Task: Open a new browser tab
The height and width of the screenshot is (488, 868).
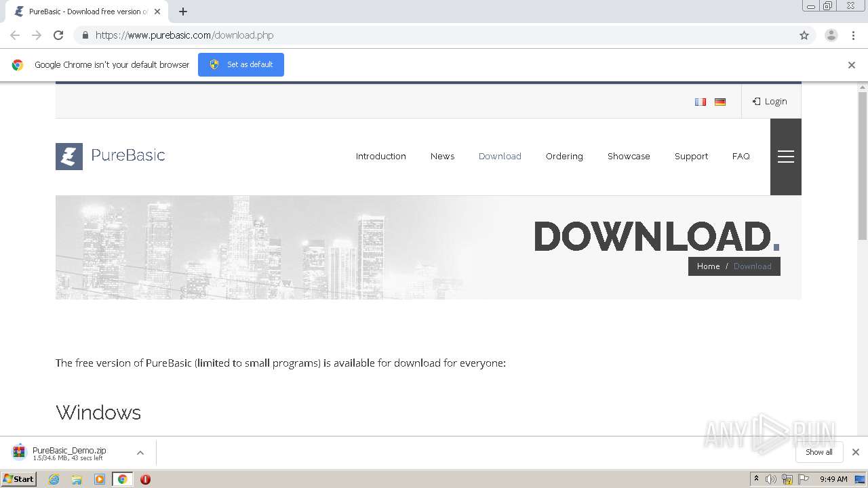Action: (x=183, y=12)
